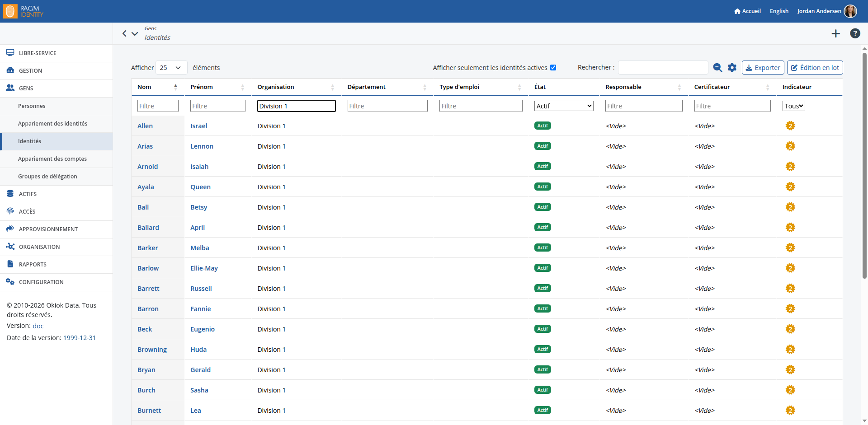The width and height of the screenshot is (868, 425).
Task: Click the plus icon to add identity
Action: click(x=835, y=33)
